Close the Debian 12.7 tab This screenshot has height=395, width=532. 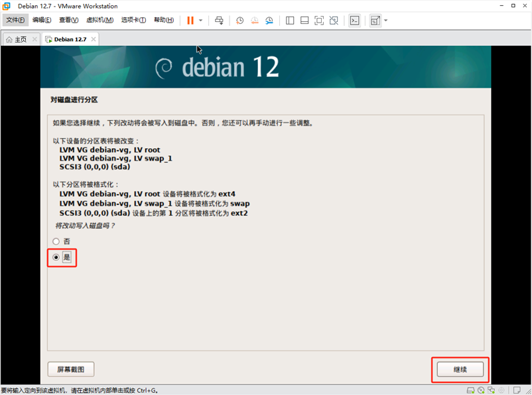tap(94, 39)
